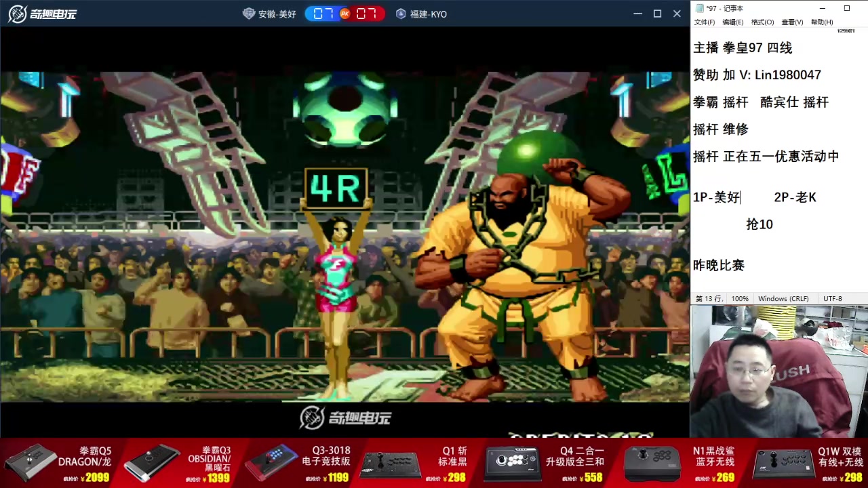Click the line 摇杆 正在五一优惠活动中
Viewport: 868px width, 488px height.
click(766, 157)
